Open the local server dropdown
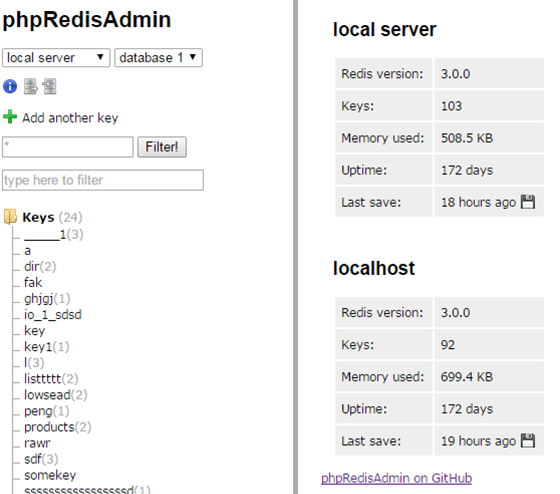This screenshot has height=494, width=560. tap(56, 58)
